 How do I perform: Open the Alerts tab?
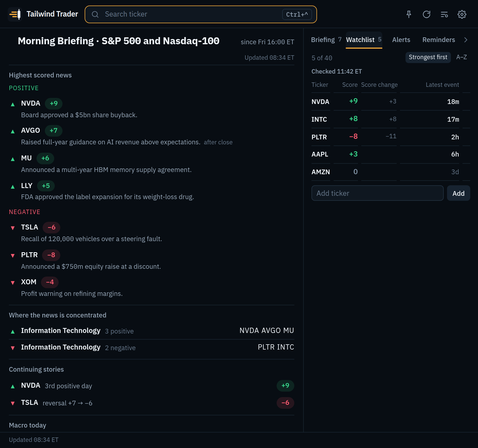(401, 40)
